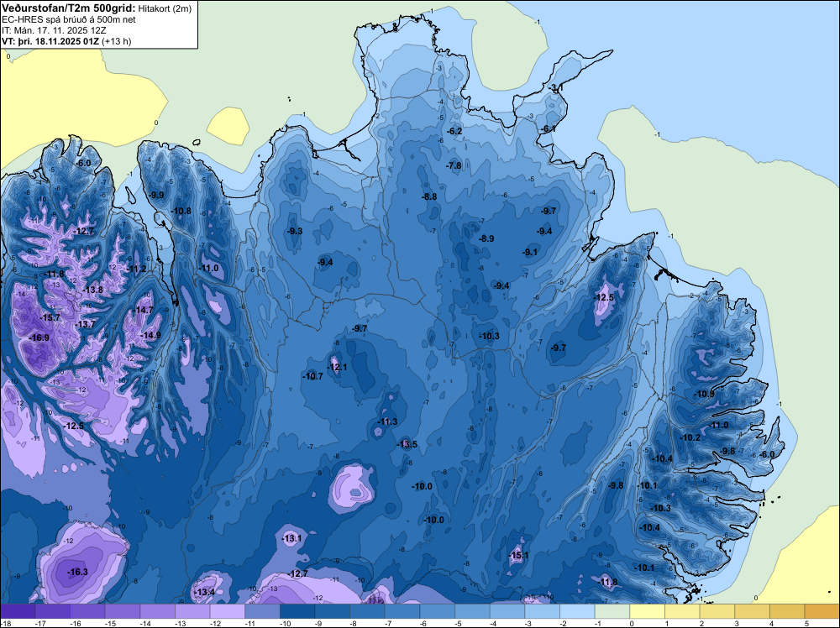This screenshot has height=628, width=840.
Task: Click legend swatch between -12 and -11
Action: coord(228,611)
